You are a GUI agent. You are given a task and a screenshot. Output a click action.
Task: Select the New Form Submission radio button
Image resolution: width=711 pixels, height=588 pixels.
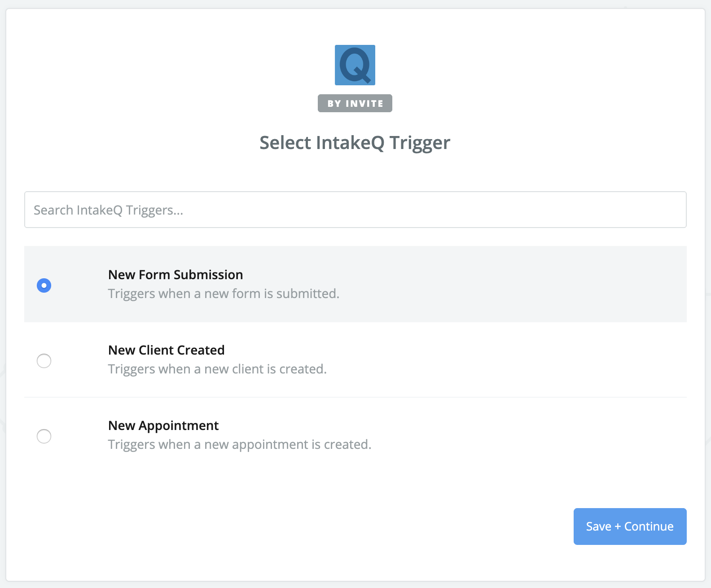tap(44, 285)
